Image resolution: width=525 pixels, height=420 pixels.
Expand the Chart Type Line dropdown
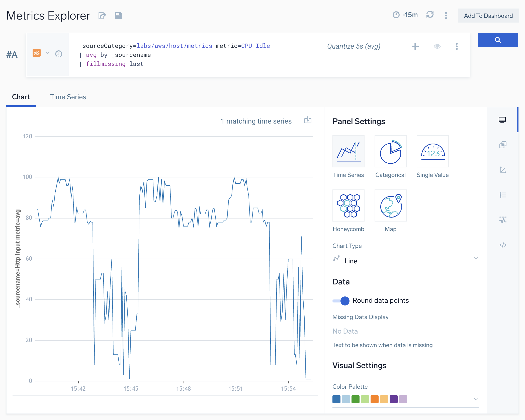click(x=405, y=261)
